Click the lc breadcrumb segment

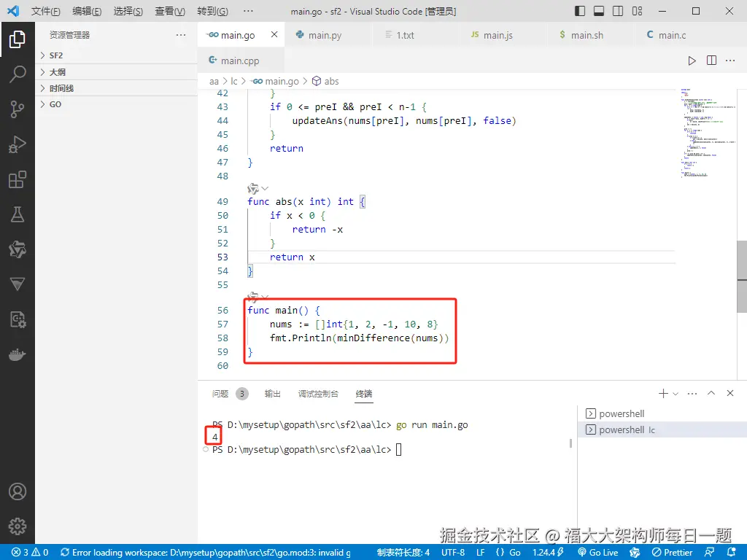pyautogui.click(x=234, y=82)
